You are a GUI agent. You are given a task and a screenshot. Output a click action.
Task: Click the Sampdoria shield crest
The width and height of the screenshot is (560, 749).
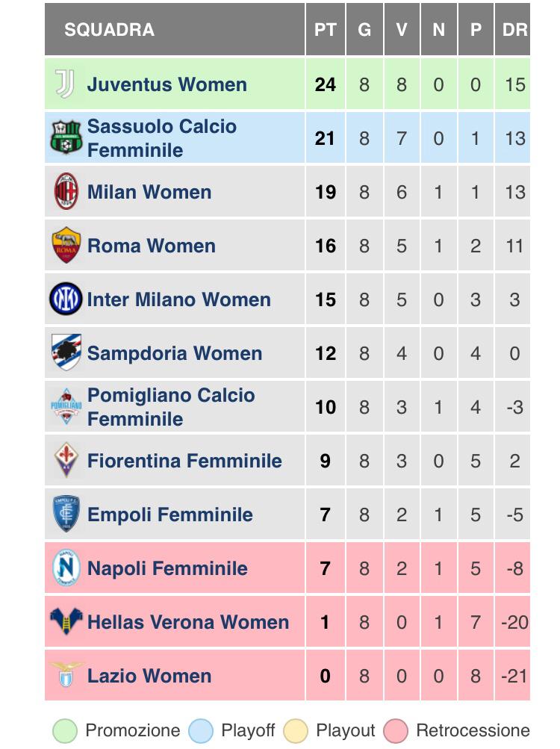pyautogui.click(x=66, y=352)
